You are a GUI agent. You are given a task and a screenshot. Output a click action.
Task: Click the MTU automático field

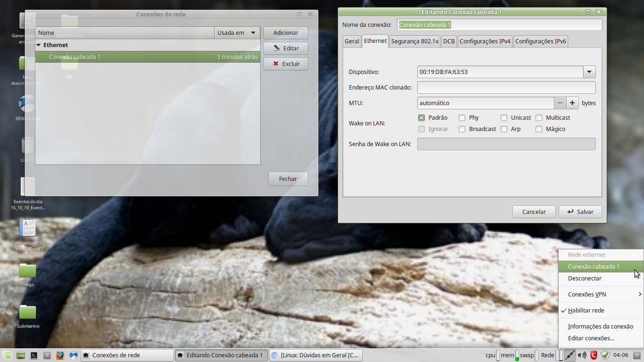(x=486, y=103)
